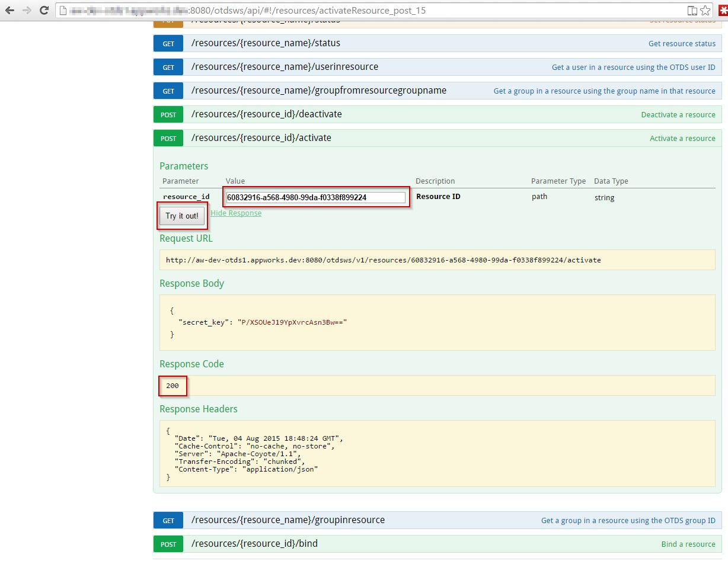Viewport: 728px width, 564px height.
Task: Click the 'Bind a resource' link
Action: click(688, 544)
